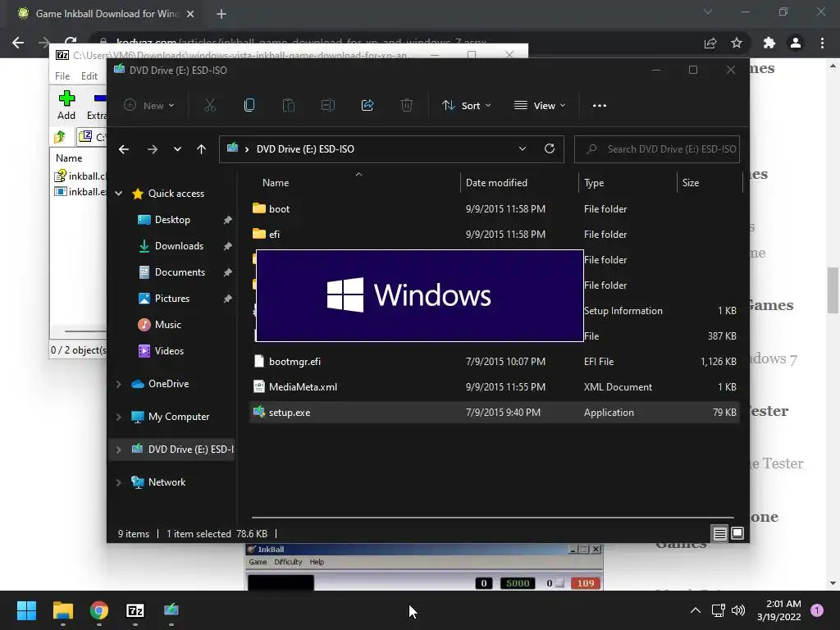Click the Copy icon in Explorer toolbar
Screen dimensions: 840x630
pos(249,106)
